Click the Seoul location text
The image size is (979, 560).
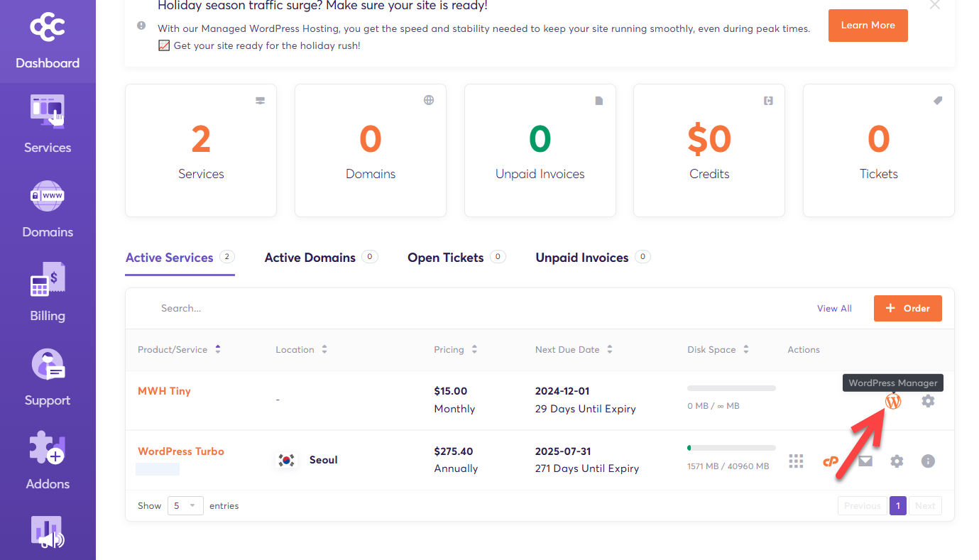click(x=324, y=460)
